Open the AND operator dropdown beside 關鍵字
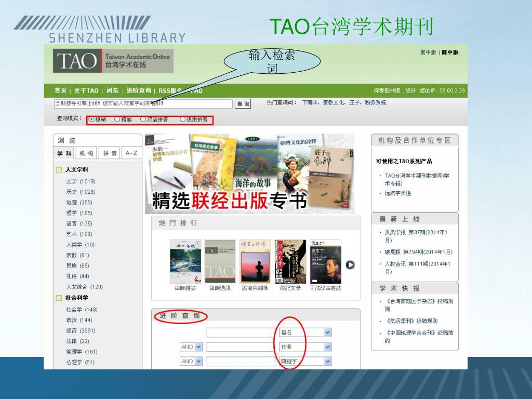 [x=191, y=362]
